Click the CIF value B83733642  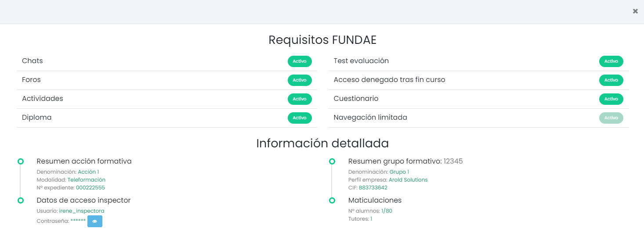tap(373, 188)
